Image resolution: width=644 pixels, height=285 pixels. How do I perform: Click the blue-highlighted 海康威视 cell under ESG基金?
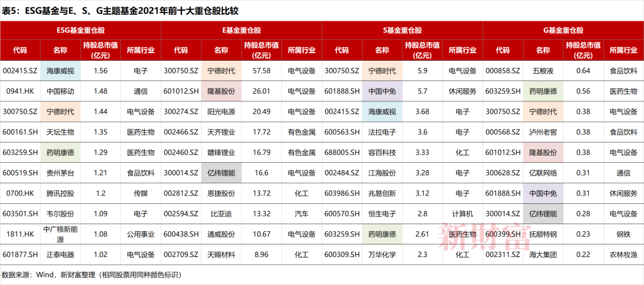coord(60,71)
